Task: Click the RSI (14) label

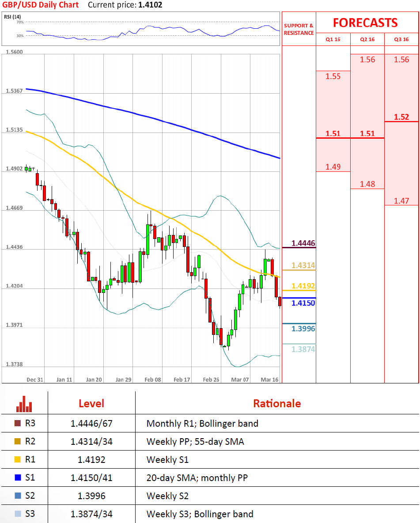Action: (12, 17)
